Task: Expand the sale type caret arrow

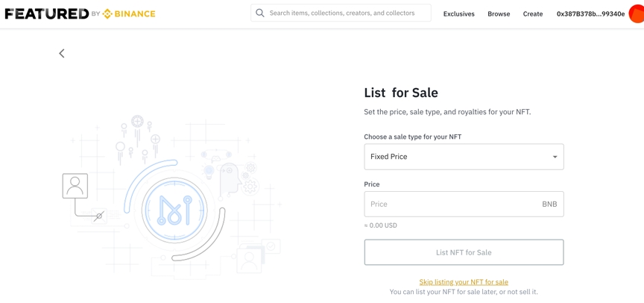Action: 555,157
